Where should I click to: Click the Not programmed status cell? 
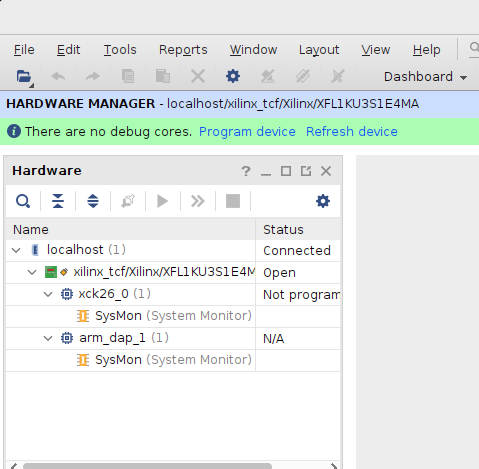pos(298,295)
